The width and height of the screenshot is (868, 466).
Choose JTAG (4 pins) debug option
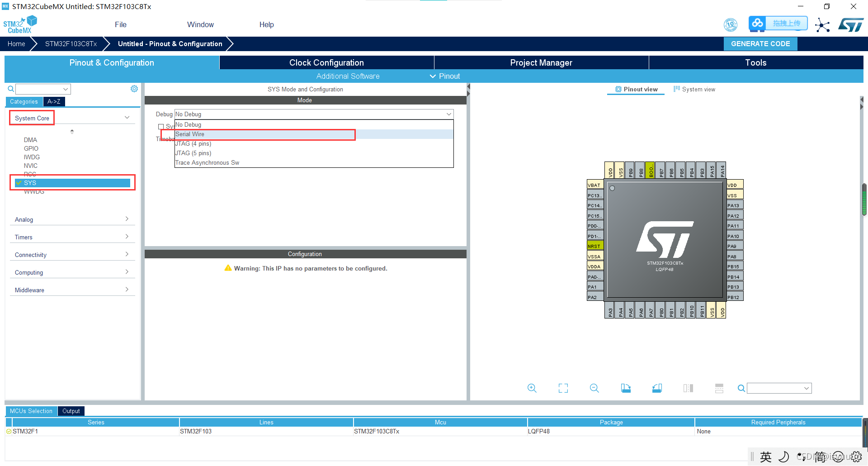pos(314,144)
